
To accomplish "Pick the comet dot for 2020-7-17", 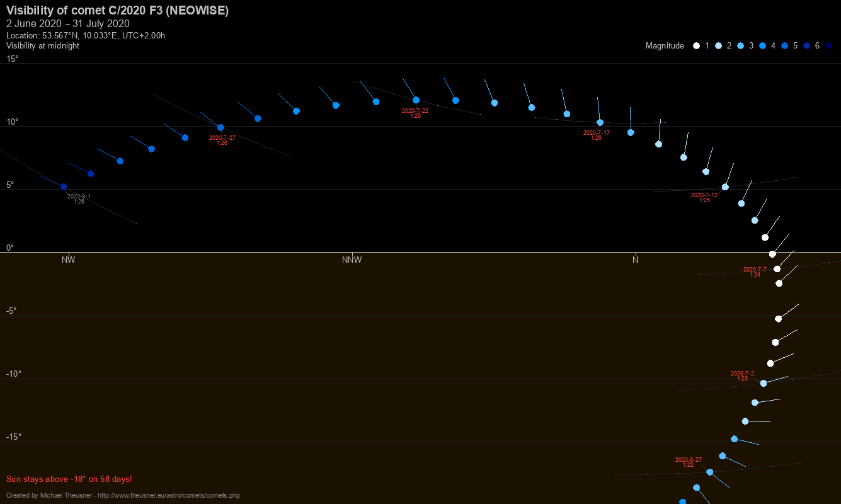I will point(600,123).
